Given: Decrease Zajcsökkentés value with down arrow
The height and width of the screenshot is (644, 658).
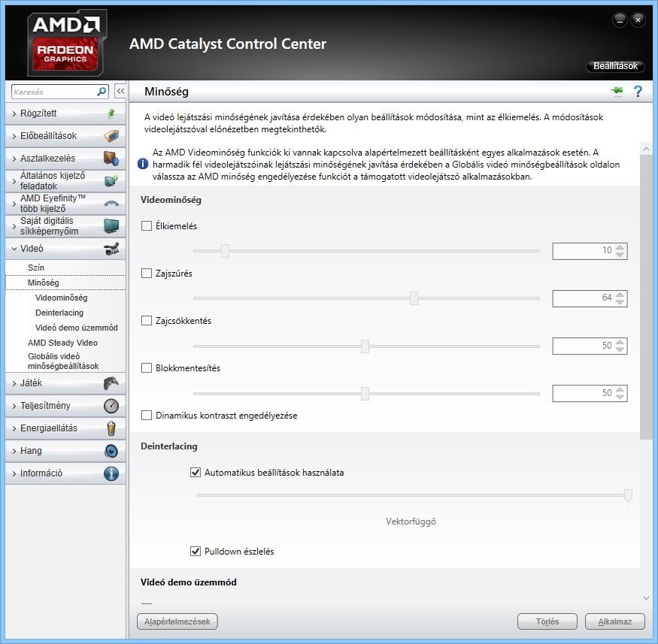Looking at the screenshot, I should pyautogui.click(x=620, y=349).
